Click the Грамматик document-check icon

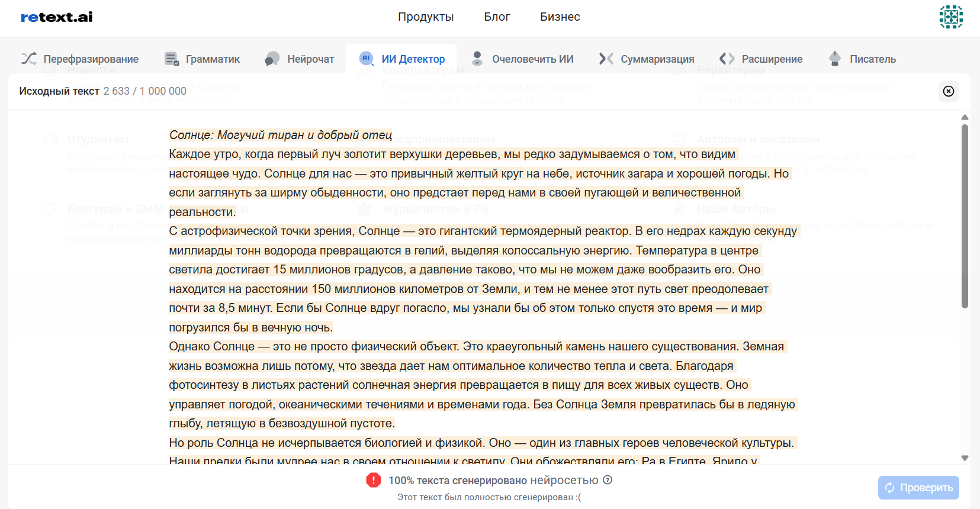point(172,59)
